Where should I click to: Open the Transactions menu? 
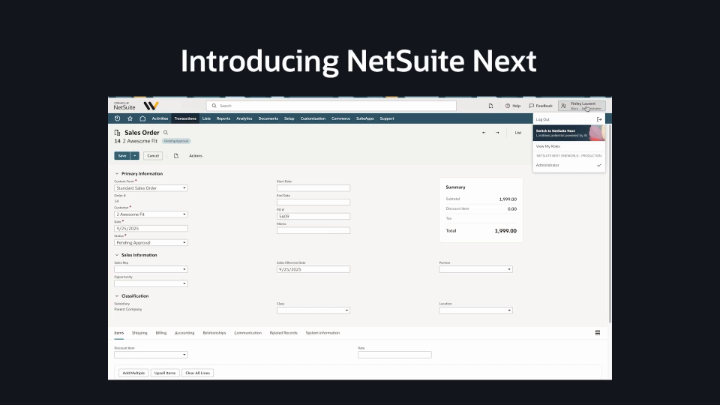[186, 118]
